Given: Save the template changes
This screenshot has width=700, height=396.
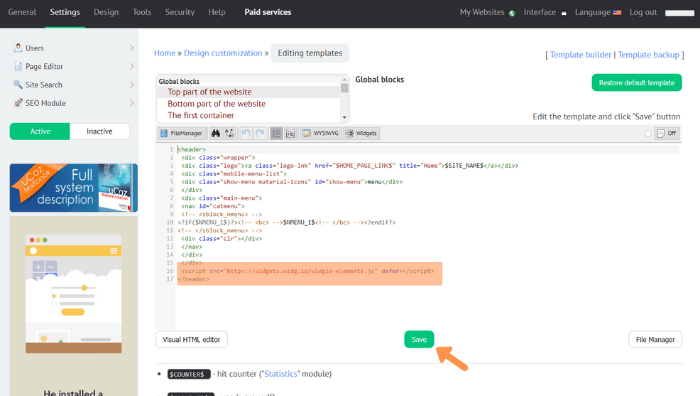Looking at the screenshot, I should click(x=419, y=339).
